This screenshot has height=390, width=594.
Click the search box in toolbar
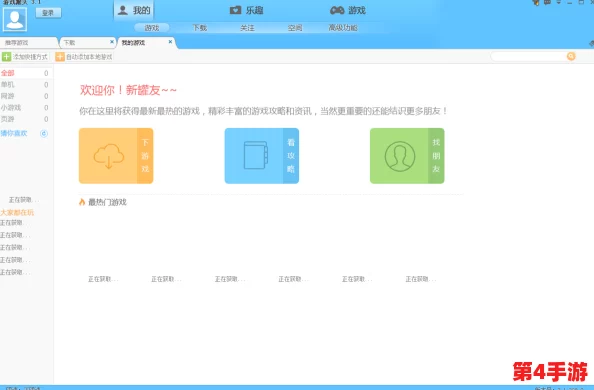click(528, 56)
